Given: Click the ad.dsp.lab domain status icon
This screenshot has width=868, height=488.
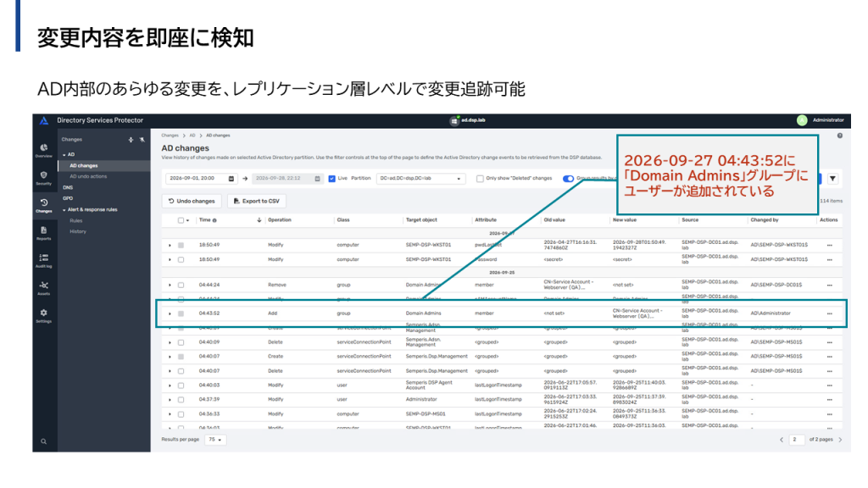Looking at the screenshot, I should [454, 120].
